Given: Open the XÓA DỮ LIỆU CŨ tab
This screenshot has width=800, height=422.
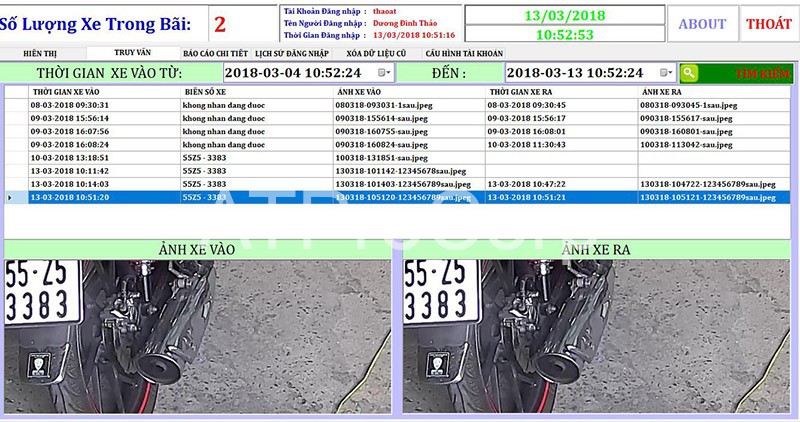Looking at the screenshot, I should [377, 53].
